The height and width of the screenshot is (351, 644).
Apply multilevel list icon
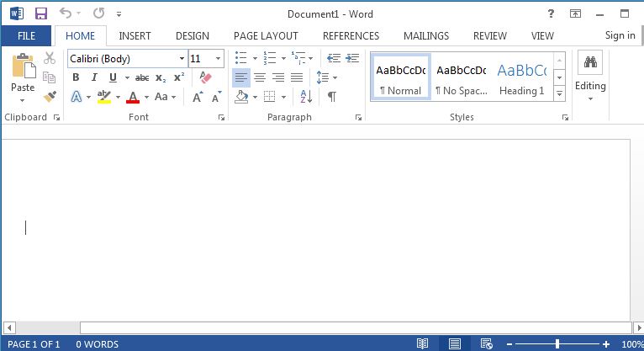click(x=298, y=58)
